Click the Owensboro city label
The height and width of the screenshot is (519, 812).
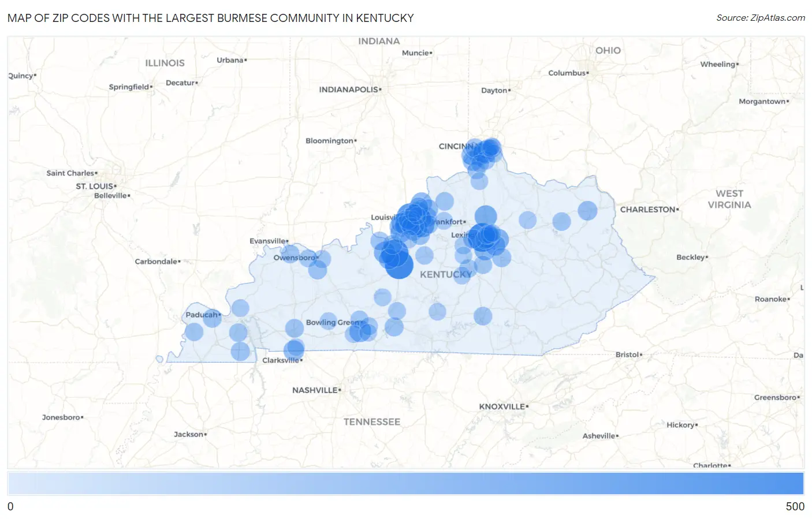(x=295, y=257)
